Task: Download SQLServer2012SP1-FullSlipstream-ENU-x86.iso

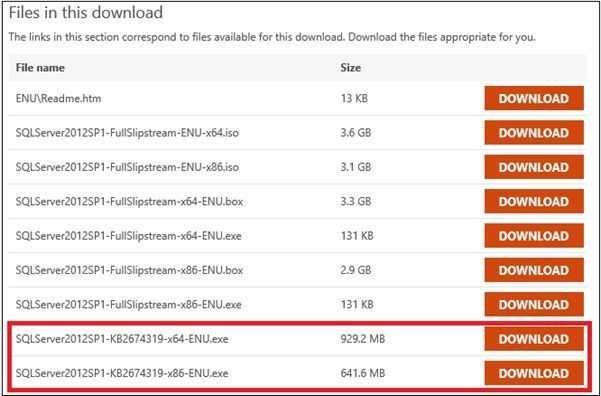Action: click(x=534, y=167)
